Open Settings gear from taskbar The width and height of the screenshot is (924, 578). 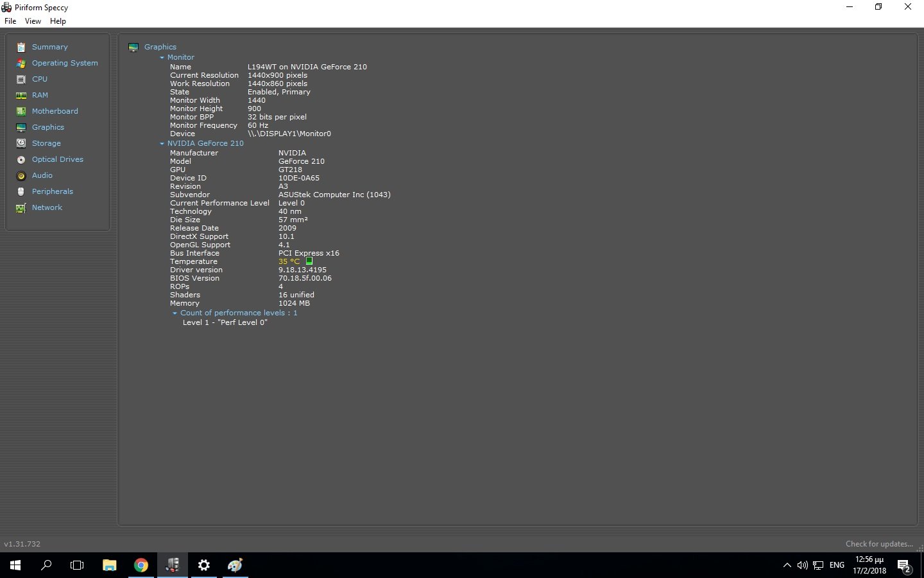[204, 565]
